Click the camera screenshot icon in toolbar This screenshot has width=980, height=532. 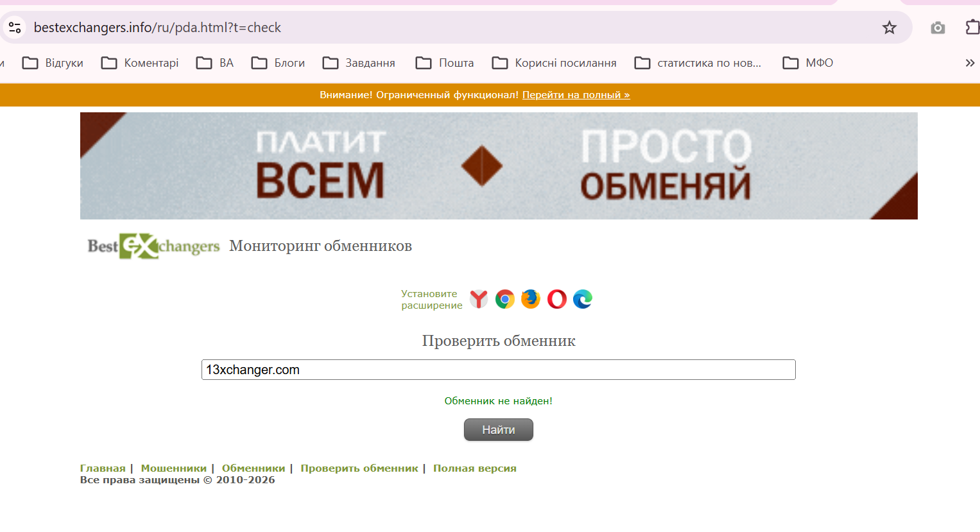(x=938, y=28)
